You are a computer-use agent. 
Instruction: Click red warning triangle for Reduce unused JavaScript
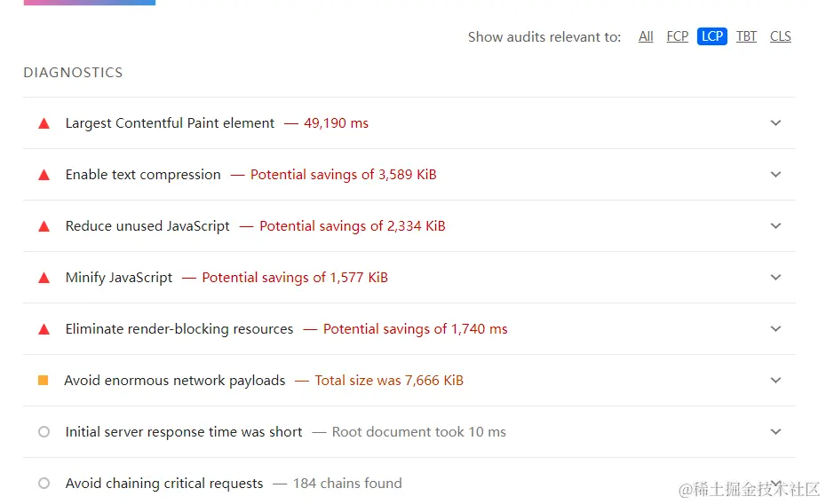click(x=44, y=227)
